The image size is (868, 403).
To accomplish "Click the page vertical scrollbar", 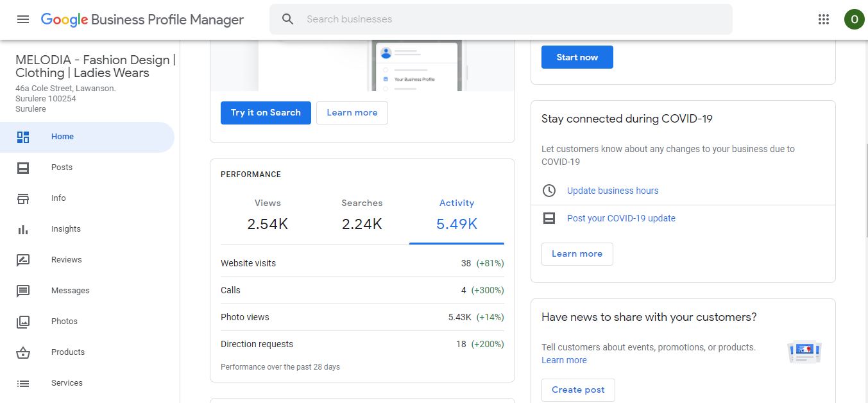I will 865,190.
